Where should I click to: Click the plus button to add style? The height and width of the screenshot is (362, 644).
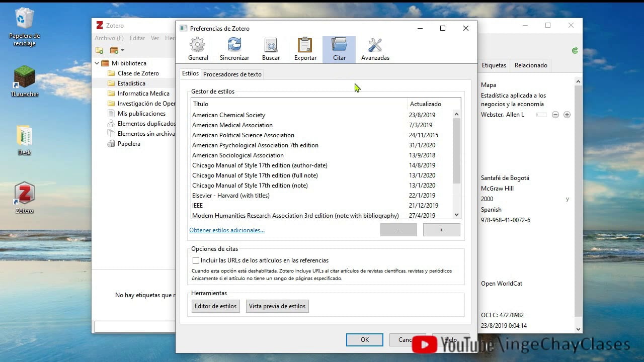(442, 230)
